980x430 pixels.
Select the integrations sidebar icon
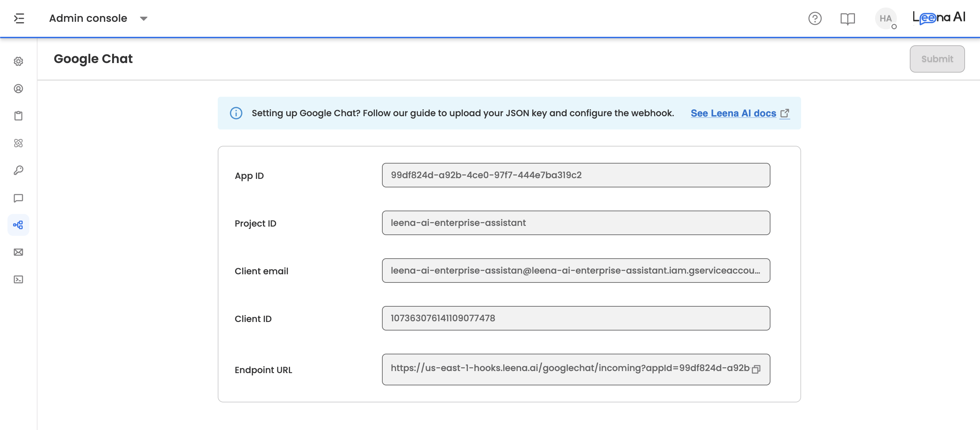tap(18, 225)
